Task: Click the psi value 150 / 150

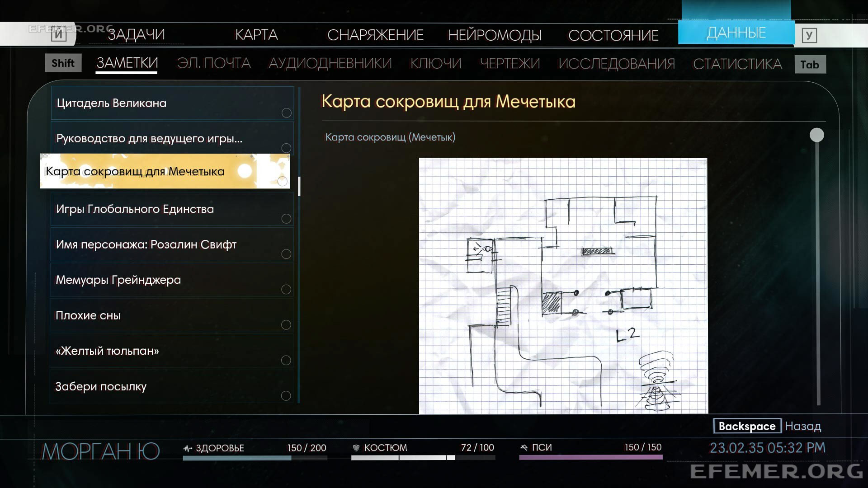Action: coord(643,447)
